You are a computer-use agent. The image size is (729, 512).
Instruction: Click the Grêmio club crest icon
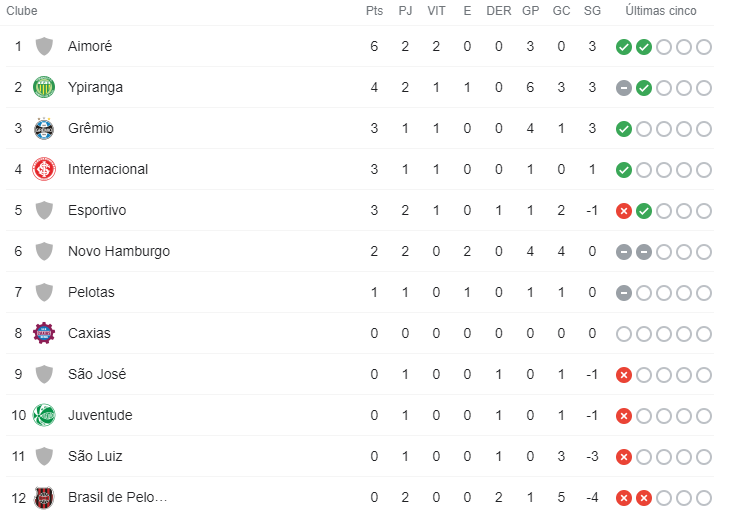[44, 128]
